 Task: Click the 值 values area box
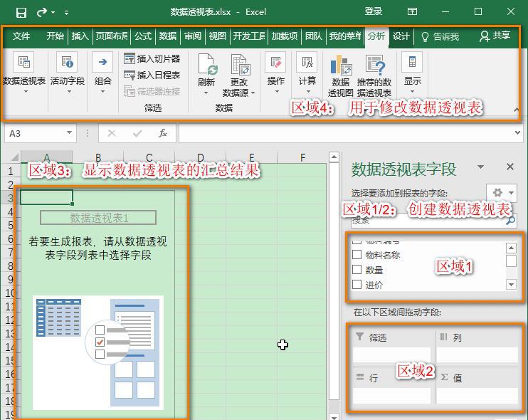pos(477,395)
